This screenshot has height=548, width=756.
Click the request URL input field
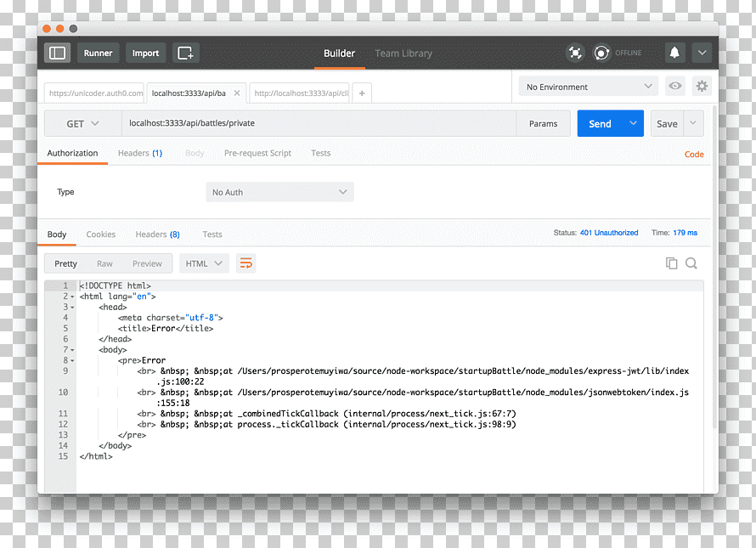pos(319,123)
